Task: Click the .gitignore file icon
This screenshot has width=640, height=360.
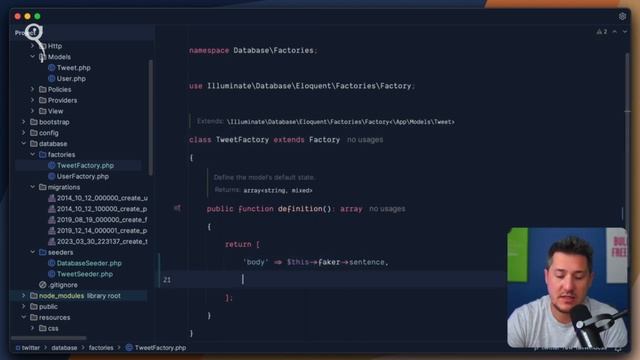Action: [42, 285]
